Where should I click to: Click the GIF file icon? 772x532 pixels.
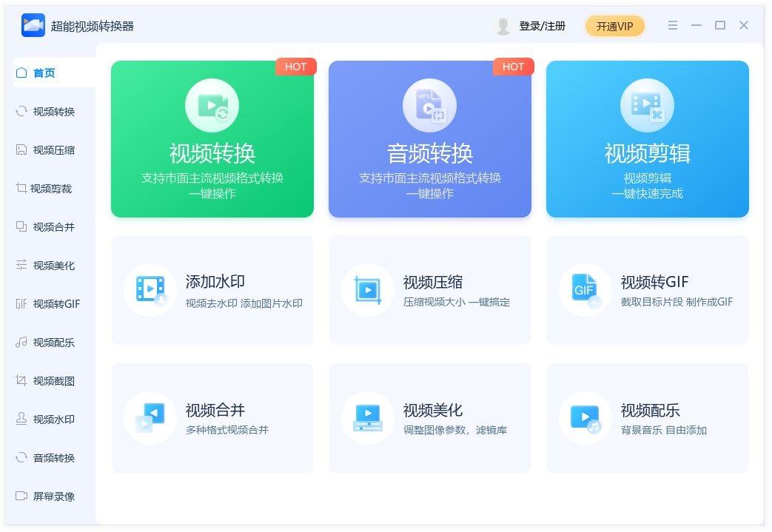[x=585, y=290]
